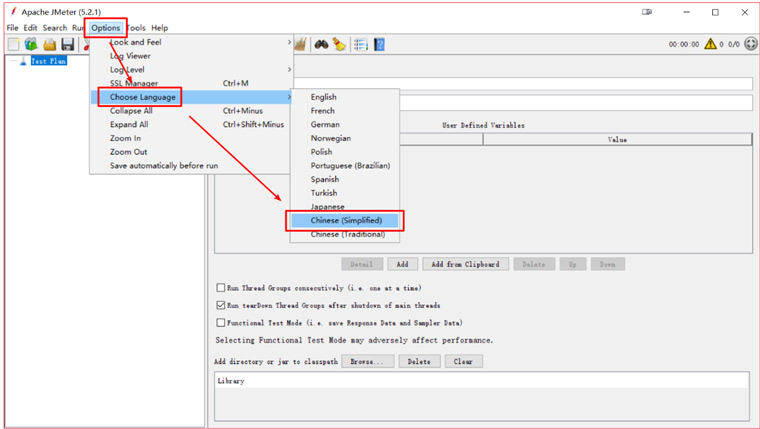Click the Detail button
Image resolution: width=760 pixels, height=429 pixels.
pos(362,264)
